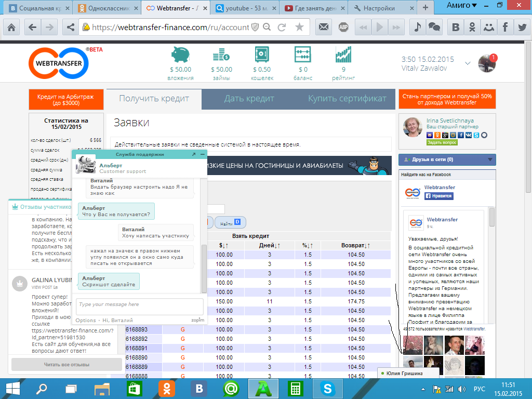Expand the Друзья в сети panel
Screen dimensions: 532x399
point(447,159)
